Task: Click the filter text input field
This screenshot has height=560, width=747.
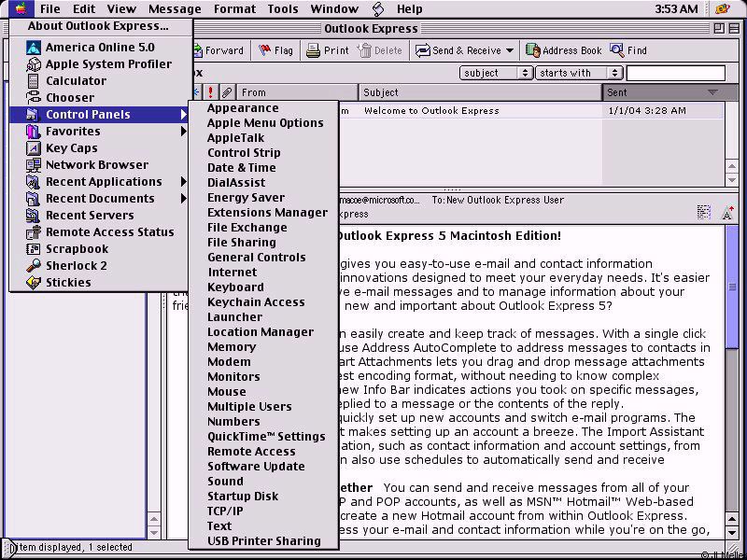Action: tap(675, 73)
